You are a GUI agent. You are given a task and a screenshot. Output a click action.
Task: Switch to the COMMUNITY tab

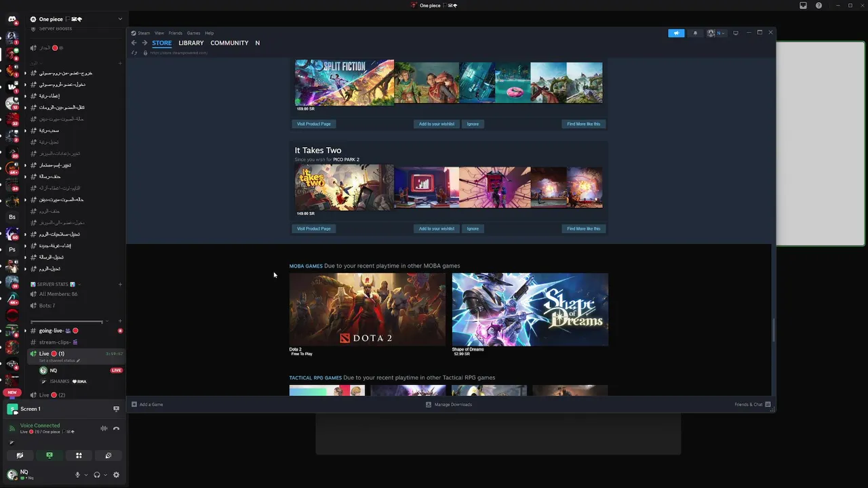point(229,43)
